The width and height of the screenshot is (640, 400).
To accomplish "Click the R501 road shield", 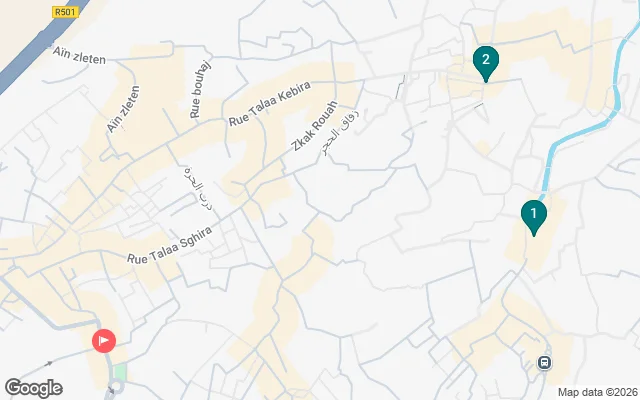I will pos(65,12).
